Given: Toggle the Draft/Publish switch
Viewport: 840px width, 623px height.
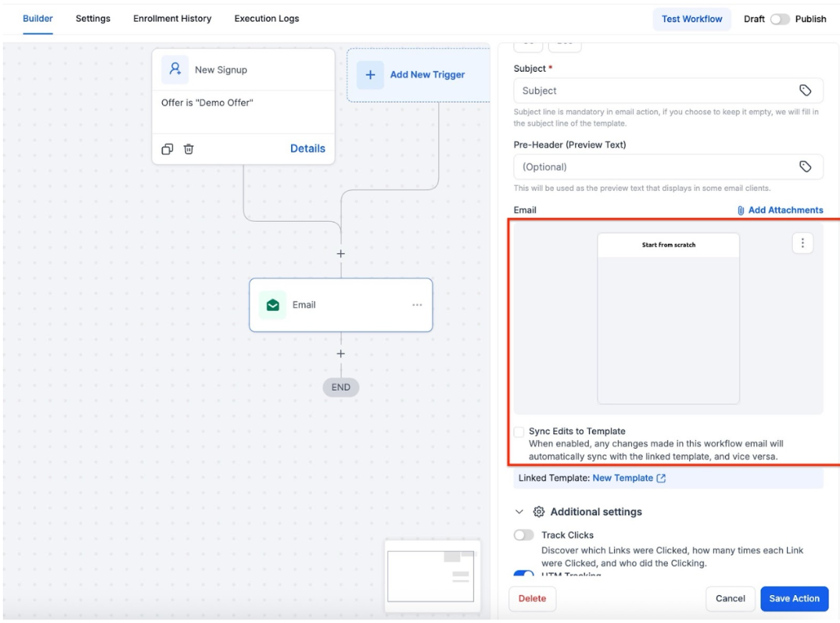Looking at the screenshot, I should pos(778,19).
